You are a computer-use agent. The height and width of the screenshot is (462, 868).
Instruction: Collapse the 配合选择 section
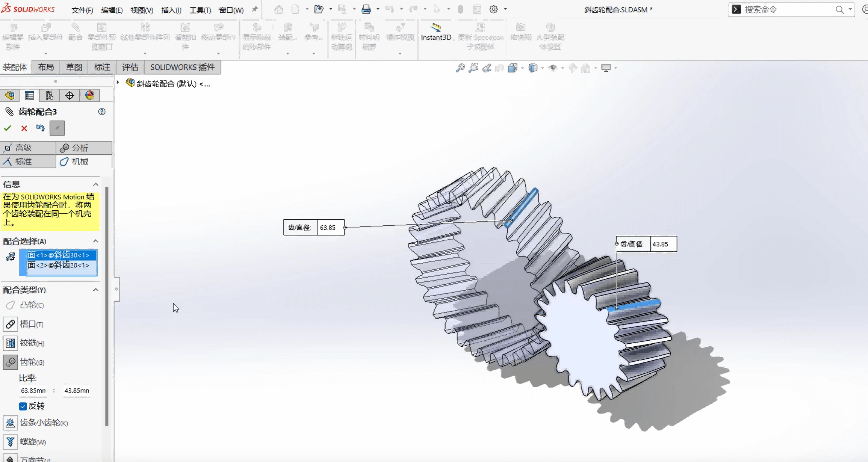96,241
